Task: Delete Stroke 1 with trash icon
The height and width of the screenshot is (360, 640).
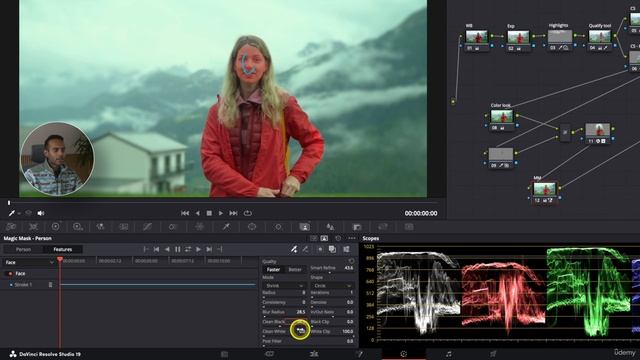Action: (x=51, y=284)
